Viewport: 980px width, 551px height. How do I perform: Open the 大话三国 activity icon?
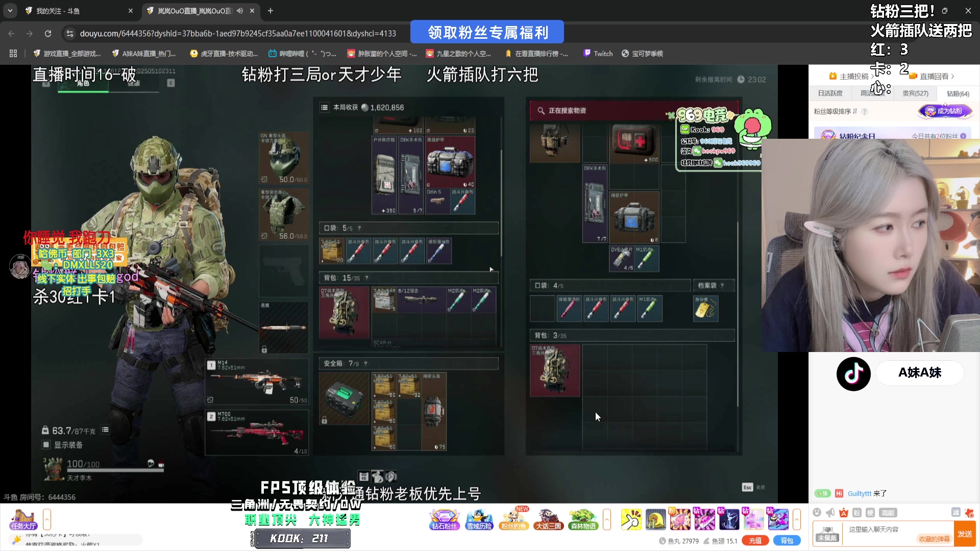click(x=548, y=519)
